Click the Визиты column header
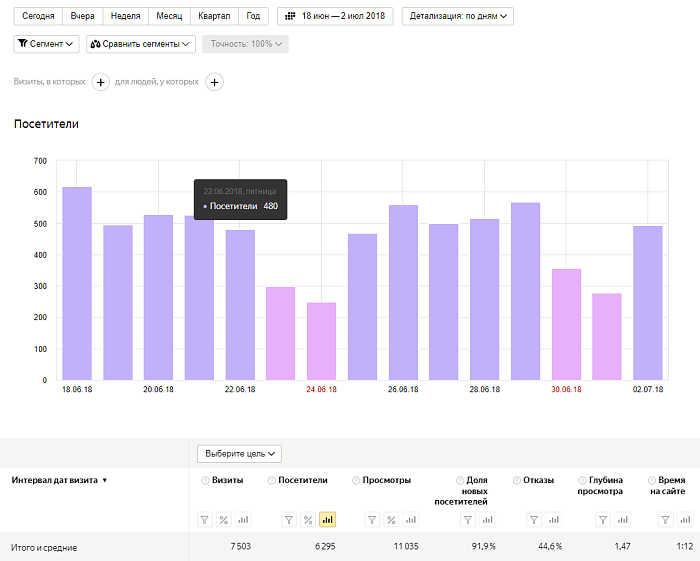 click(228, 480)
